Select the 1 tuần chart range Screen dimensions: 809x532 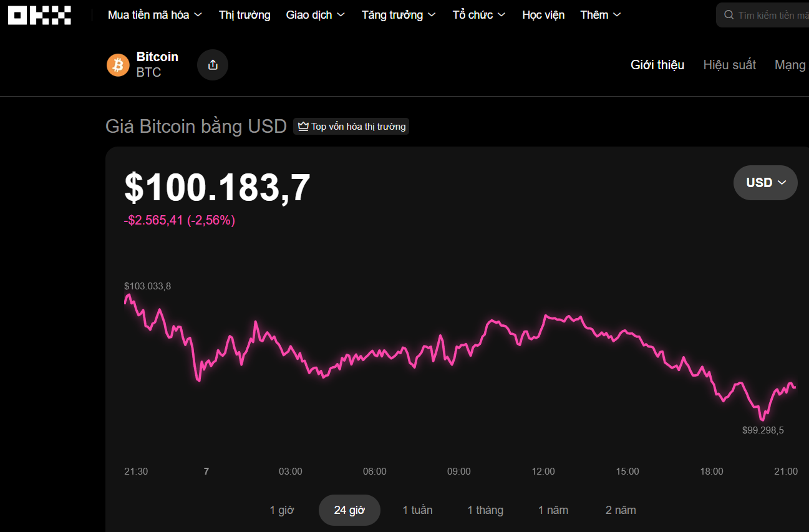coord(417,510)
